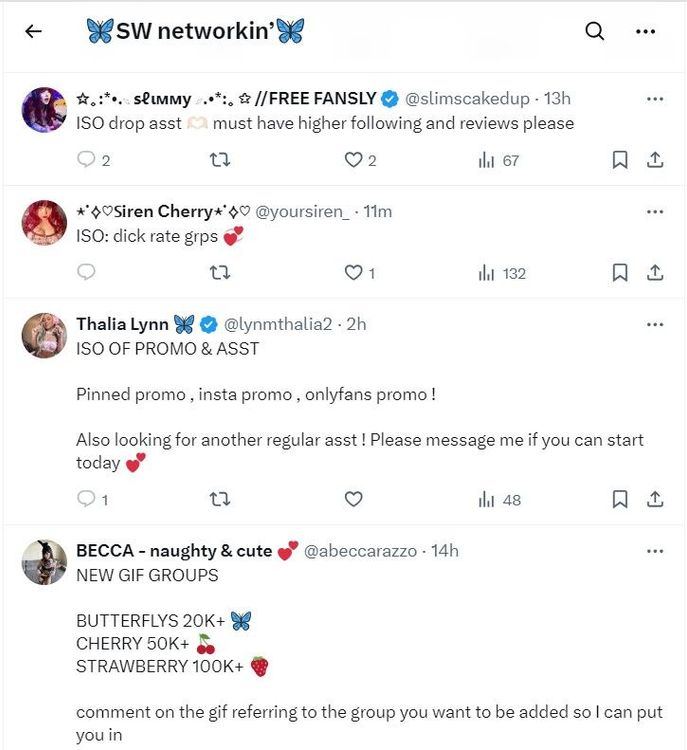Reply to the Siren Cherry post
This screenshot has height=750, width=687.
[86, 273]
